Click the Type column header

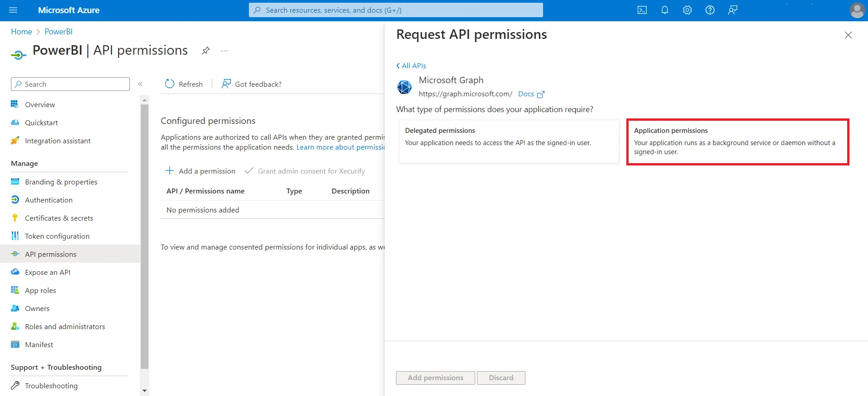coord(294,191)
